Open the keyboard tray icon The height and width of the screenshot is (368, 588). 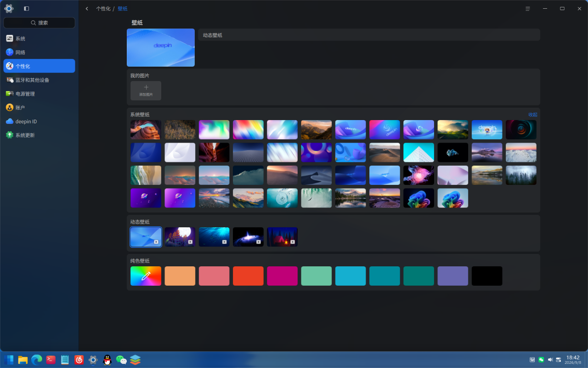pyautogui.click(x=532, y=360)
